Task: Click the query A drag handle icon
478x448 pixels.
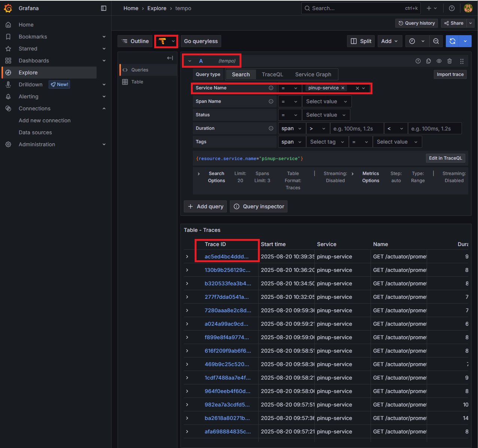Action: tap(462, 61)
